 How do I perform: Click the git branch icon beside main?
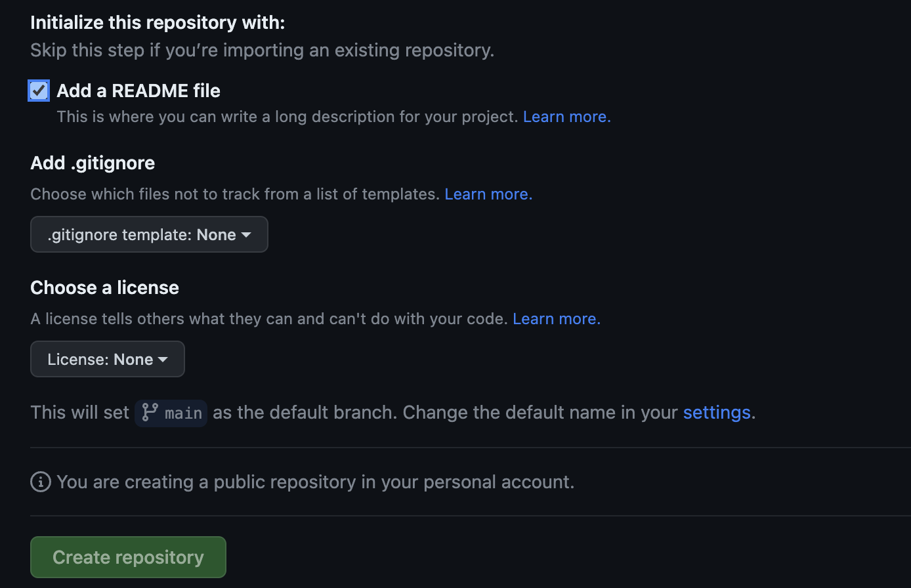click(x=150, y=412)
